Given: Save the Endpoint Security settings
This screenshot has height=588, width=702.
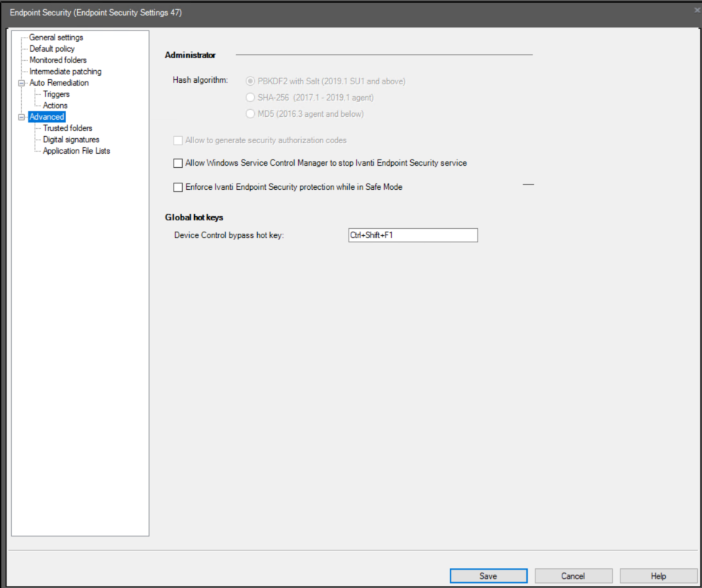Looking at the screenshot, I should (x=488, y=575).
